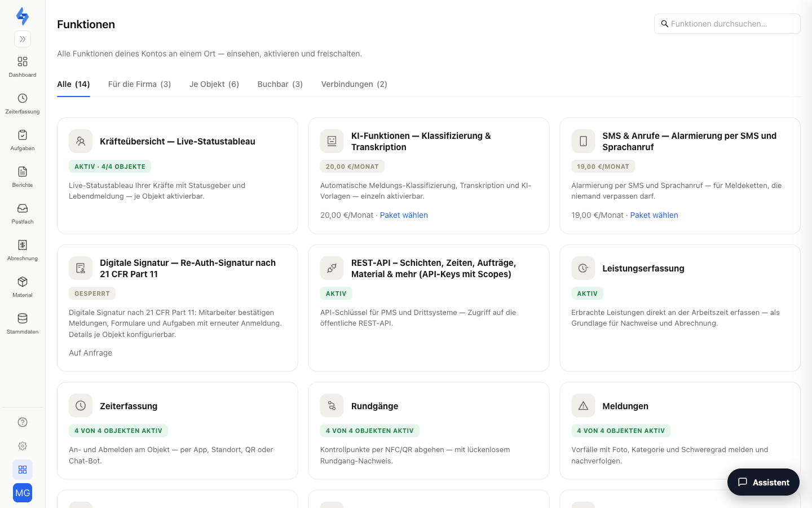The image size is (812, 508).
Task: Switch to the Verbindungen tab
Action: (354, 84)
